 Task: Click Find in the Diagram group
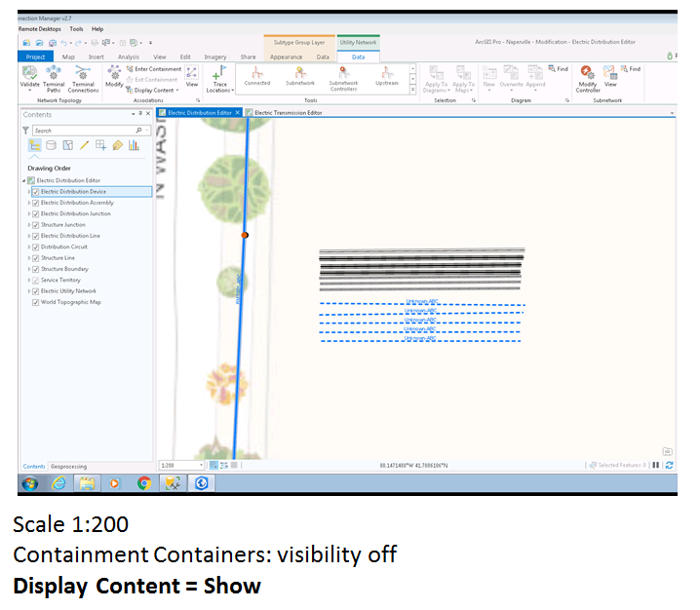558,69
